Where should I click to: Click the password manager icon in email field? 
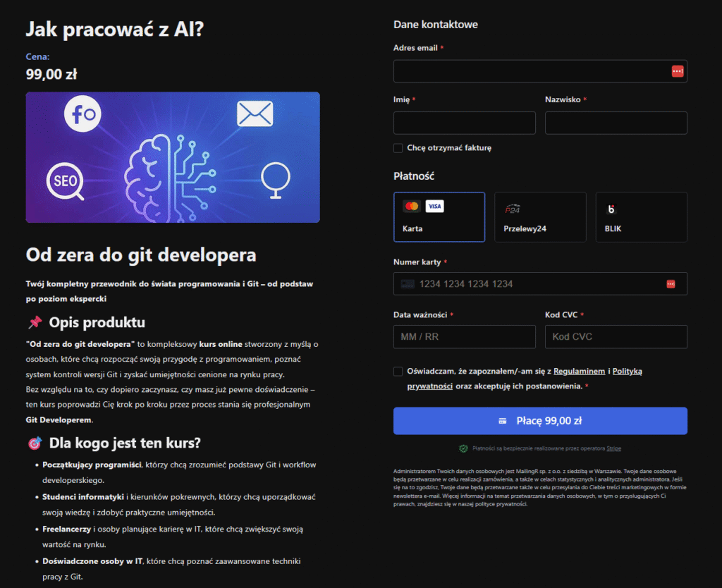677,71
